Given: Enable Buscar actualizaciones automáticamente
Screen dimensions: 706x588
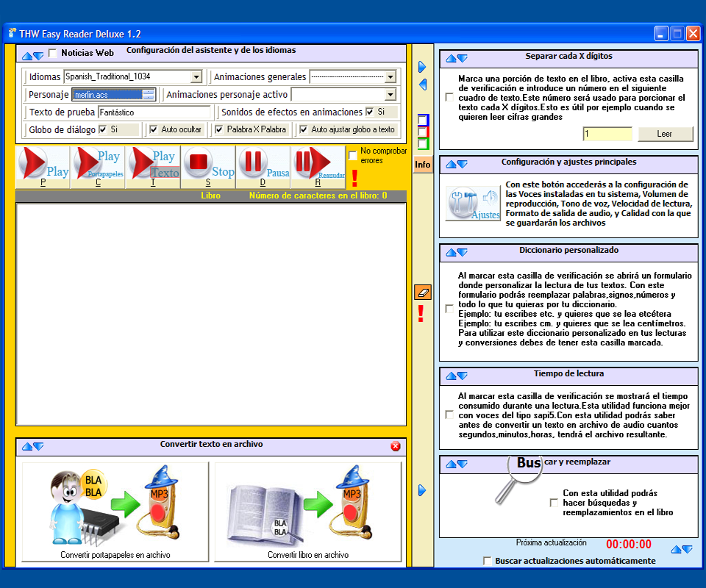Looking at the screenshot, I should tap(487, 561).
